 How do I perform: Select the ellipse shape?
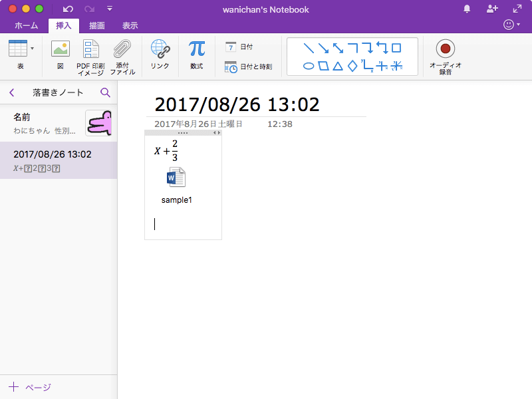point(309,66)
